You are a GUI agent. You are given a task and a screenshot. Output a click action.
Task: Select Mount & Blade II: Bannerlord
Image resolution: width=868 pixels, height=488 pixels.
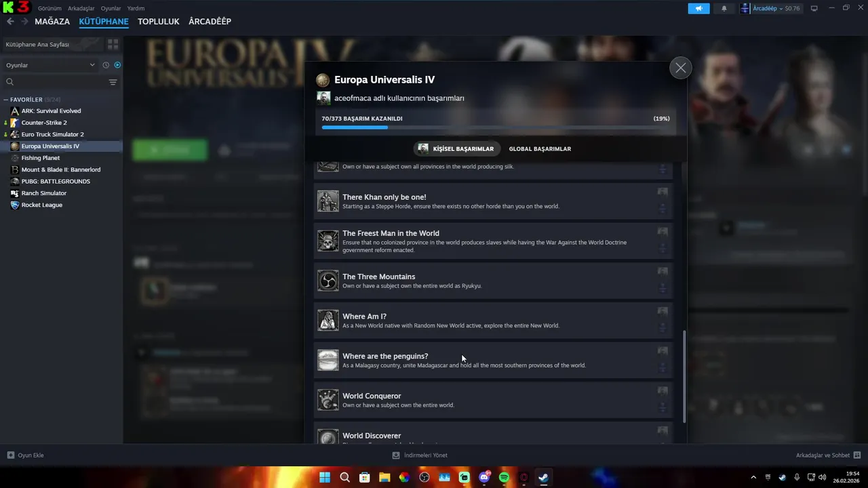click(x=61, y=169)
